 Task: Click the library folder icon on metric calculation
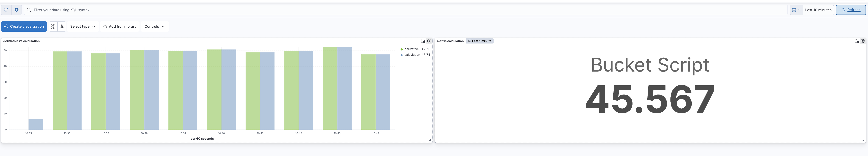click(x=857, y=41)
